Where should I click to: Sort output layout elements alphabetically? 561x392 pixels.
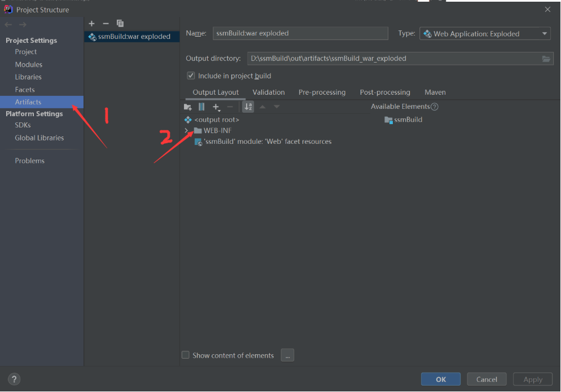click(x=248, y=106)
